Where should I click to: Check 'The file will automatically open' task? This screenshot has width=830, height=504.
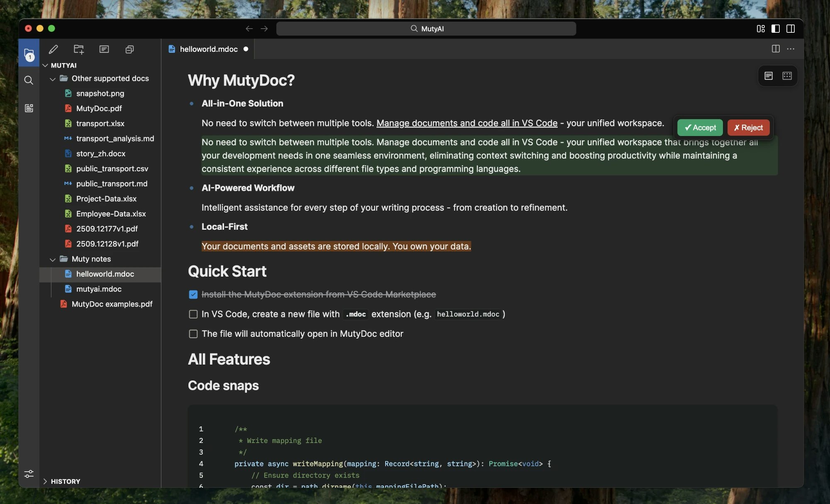[193, 334]
